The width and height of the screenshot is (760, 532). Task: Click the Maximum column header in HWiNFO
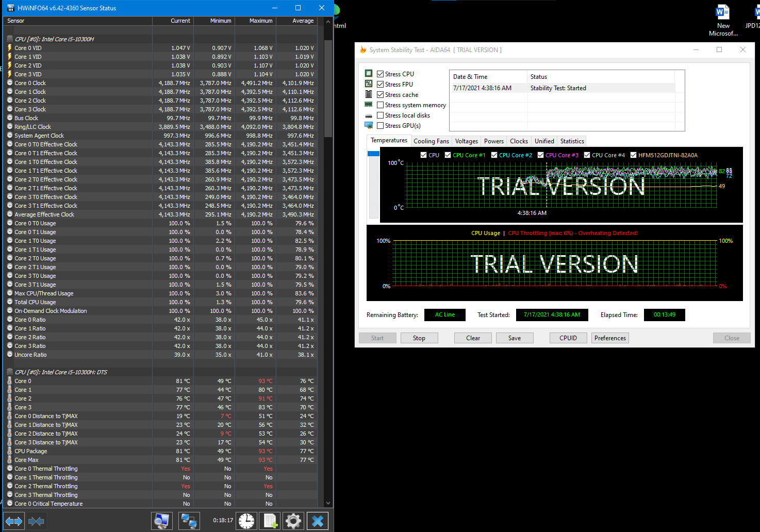pyautogui.click(x=256, y=21)
